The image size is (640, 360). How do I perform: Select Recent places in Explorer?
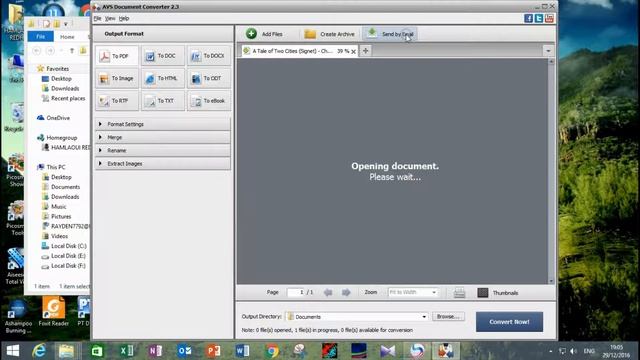click(x=68, y=98)
